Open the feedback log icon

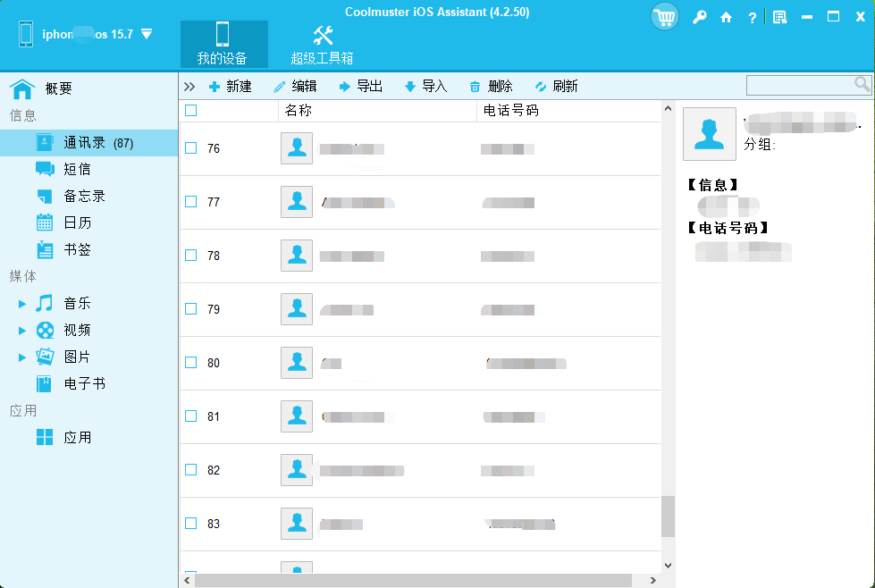click(x=779, y=17)
